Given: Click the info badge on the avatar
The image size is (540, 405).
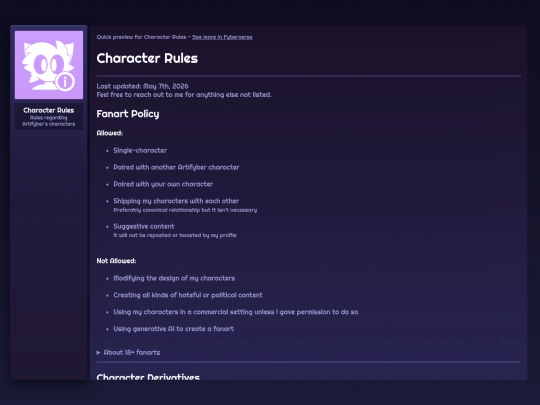Looking at the screenshot, I should [65, 82].
